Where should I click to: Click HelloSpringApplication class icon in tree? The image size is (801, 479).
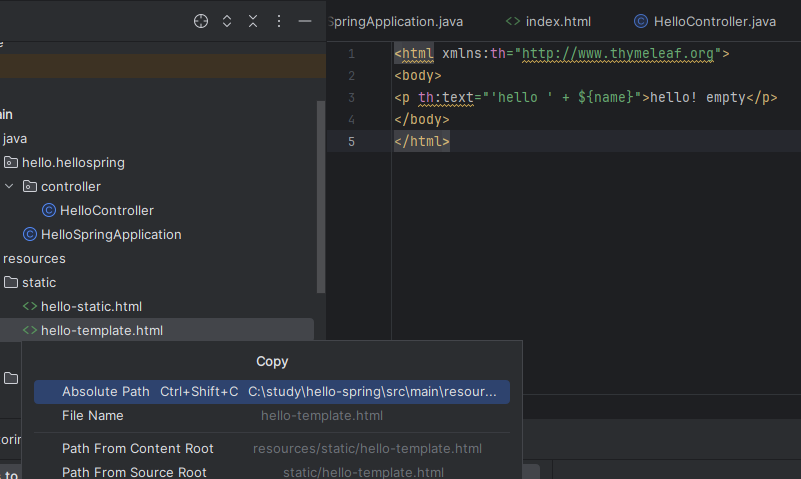point(30,234)
